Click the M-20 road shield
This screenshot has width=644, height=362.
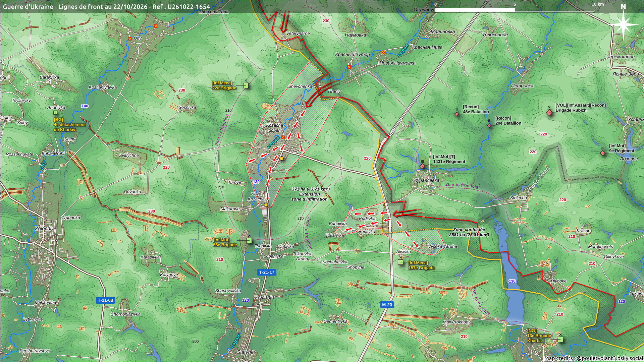(x=387, y=305)
